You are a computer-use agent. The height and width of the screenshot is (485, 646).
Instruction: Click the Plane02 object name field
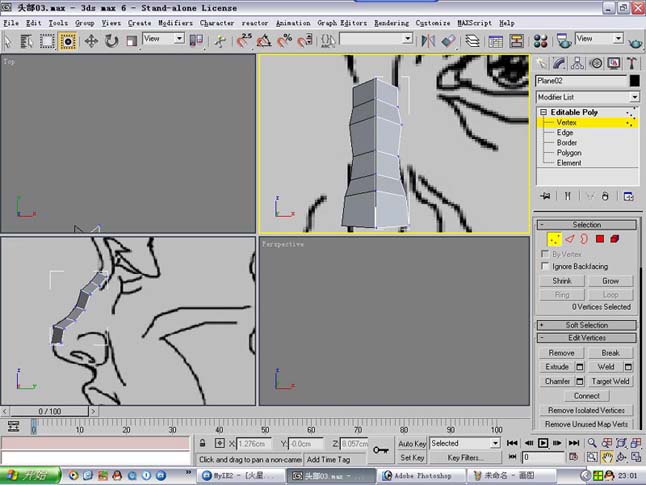(581, 81)
